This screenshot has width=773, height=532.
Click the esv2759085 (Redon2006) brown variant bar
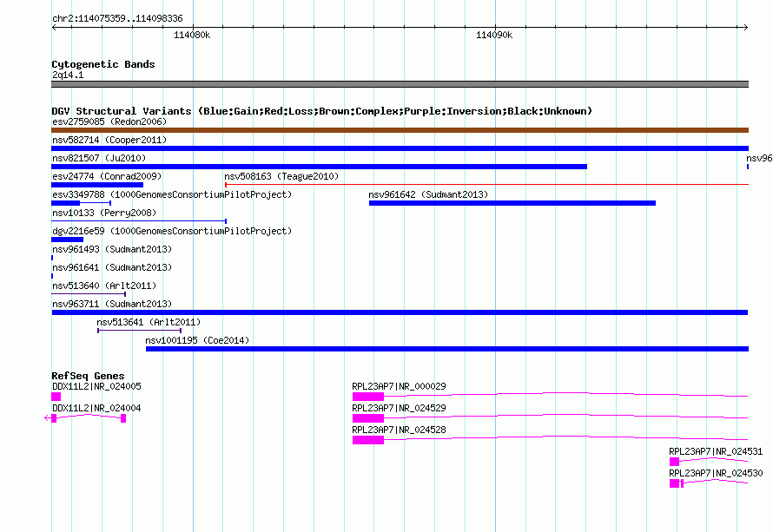[400, 130]
